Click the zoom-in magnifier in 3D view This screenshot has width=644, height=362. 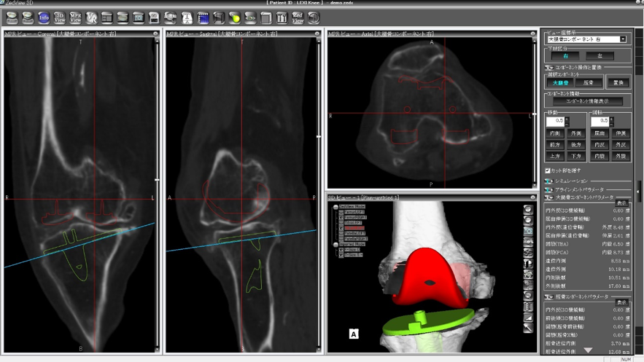(528, 210)
